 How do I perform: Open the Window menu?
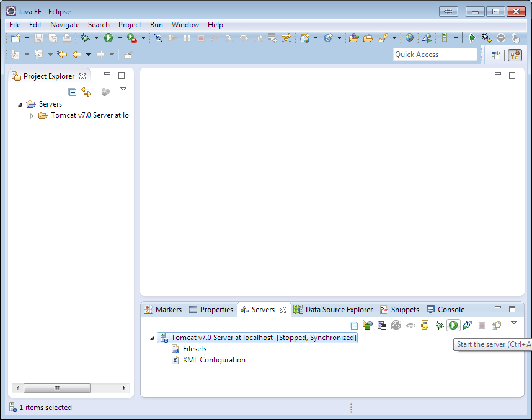pos(185,25)
